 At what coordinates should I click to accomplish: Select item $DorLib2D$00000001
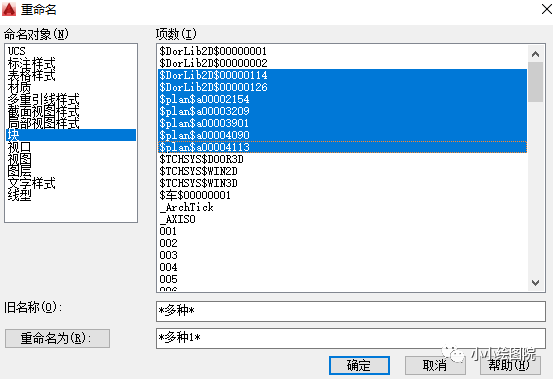[x=213, y=51]
